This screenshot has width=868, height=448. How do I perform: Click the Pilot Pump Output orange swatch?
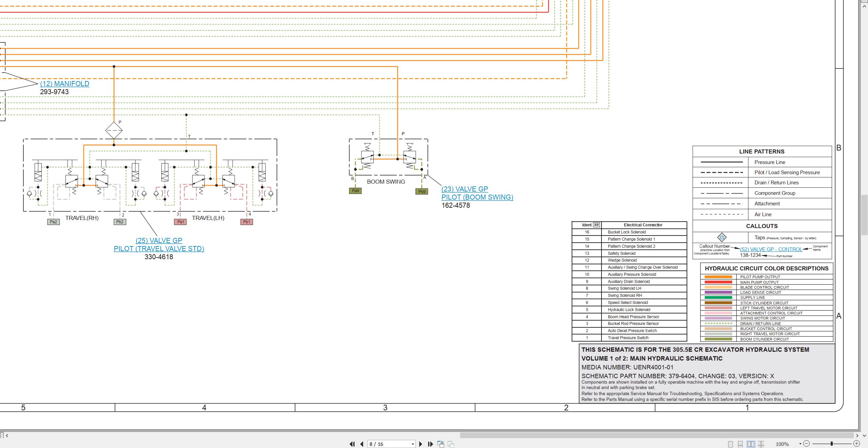[x=718, y=277]
